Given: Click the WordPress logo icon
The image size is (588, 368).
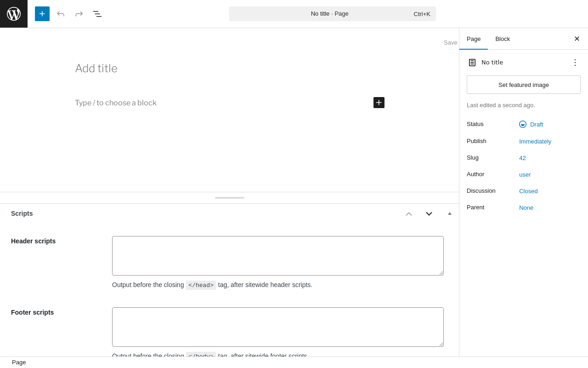Looking at the screenshot, I should 14,14.
